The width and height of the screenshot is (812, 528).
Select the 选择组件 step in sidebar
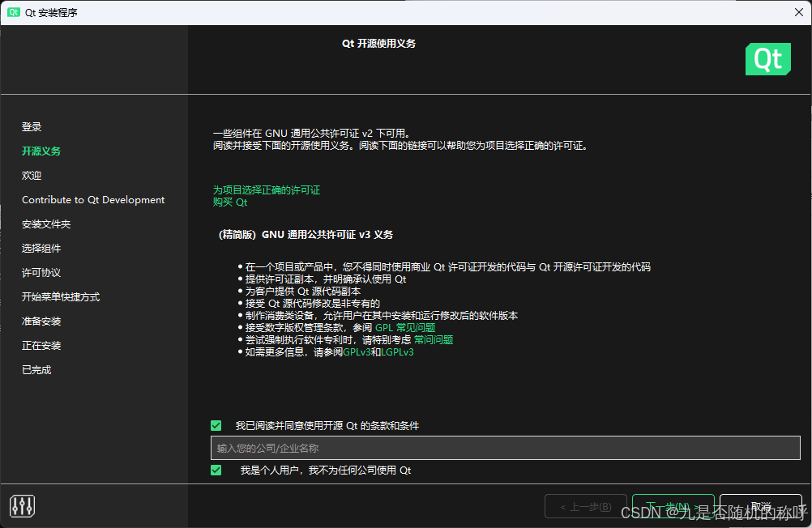point(41,249)
